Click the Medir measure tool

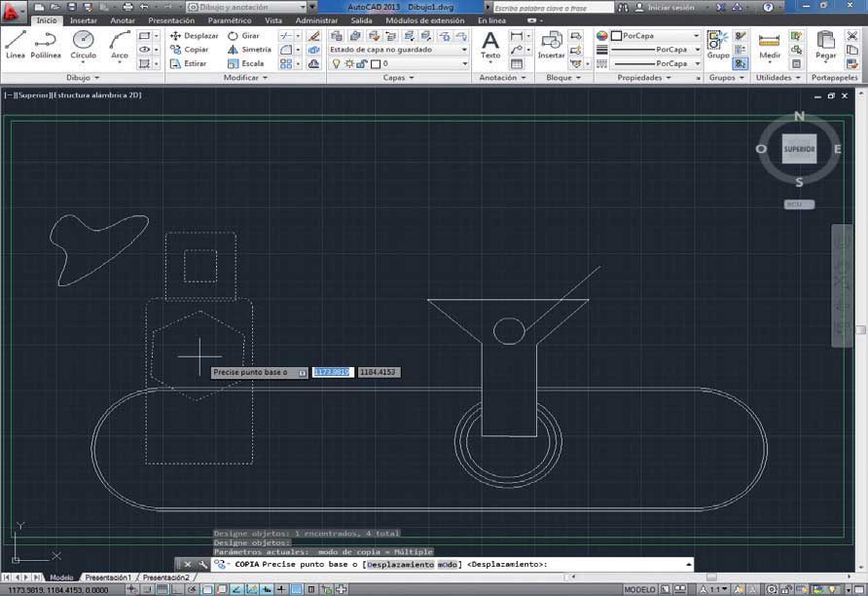click(770, 46)
